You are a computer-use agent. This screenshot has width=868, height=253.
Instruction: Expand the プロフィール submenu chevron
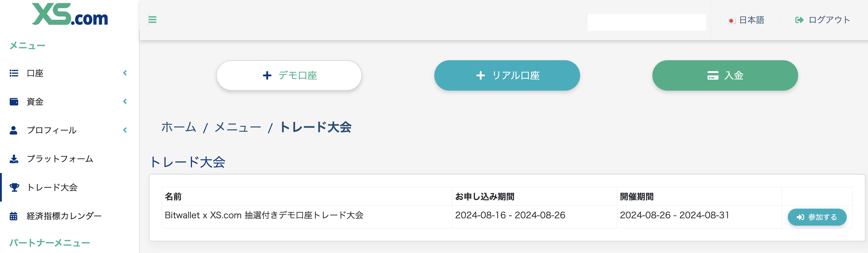click(x=125, y=130)
